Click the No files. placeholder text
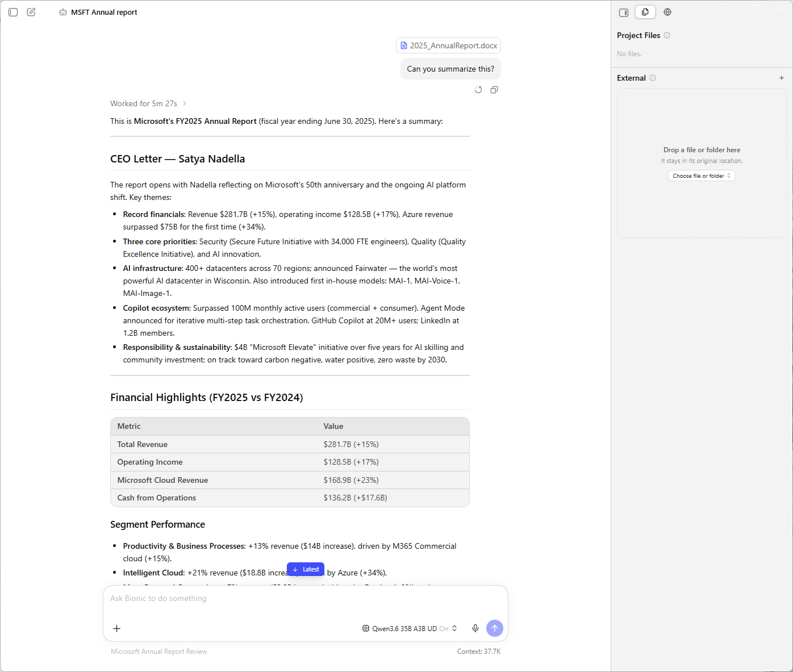This screenshot has width=793, height=672. (x=629, y=54)
